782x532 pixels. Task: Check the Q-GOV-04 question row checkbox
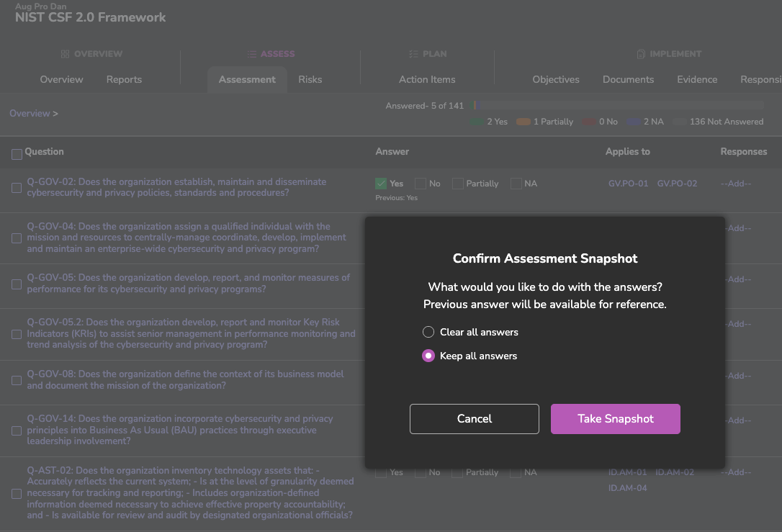(17, 238)
